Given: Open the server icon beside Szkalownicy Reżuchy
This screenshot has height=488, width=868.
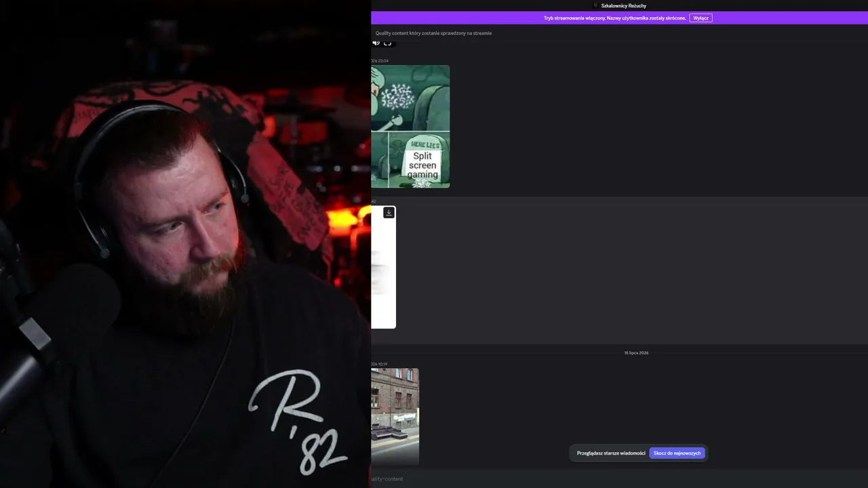Looking at the screenshot, I should click(x=595, y=5).
